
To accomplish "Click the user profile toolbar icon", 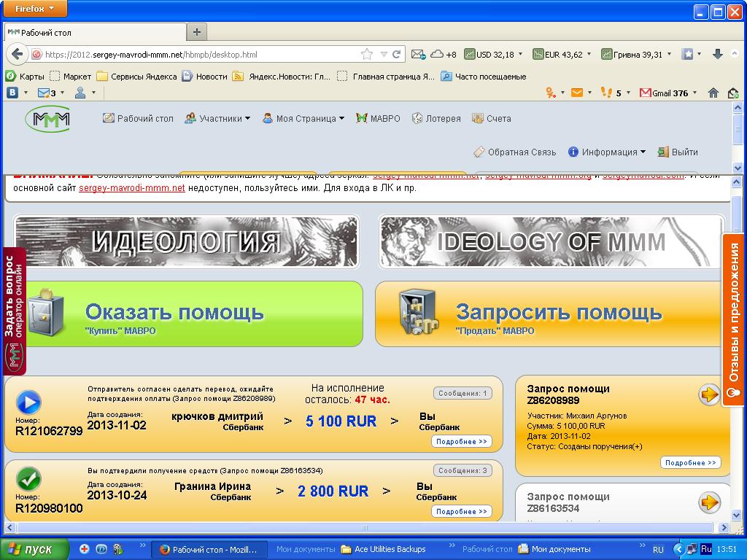I will coord(80,93).
